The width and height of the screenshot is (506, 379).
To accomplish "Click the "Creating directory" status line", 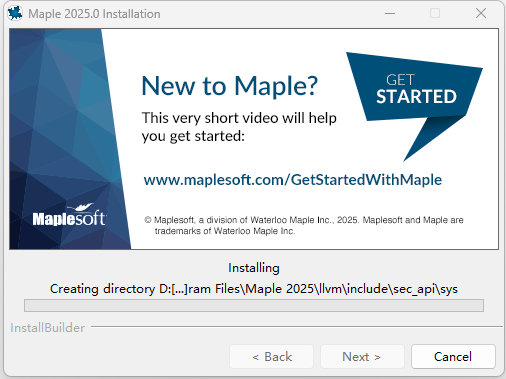I will pos(254,289).
